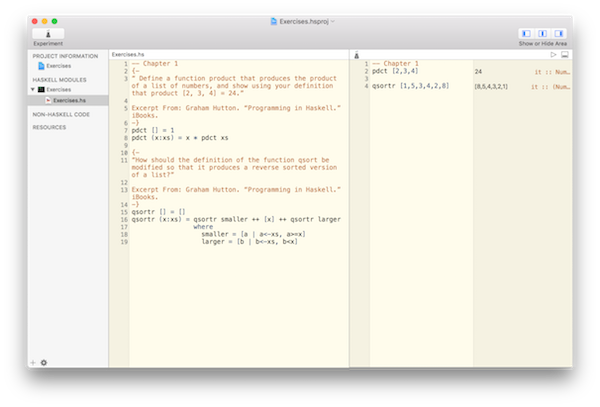Click the Show or Hide Area label
This screenshot has width=600, height=407.
[543, 44]
